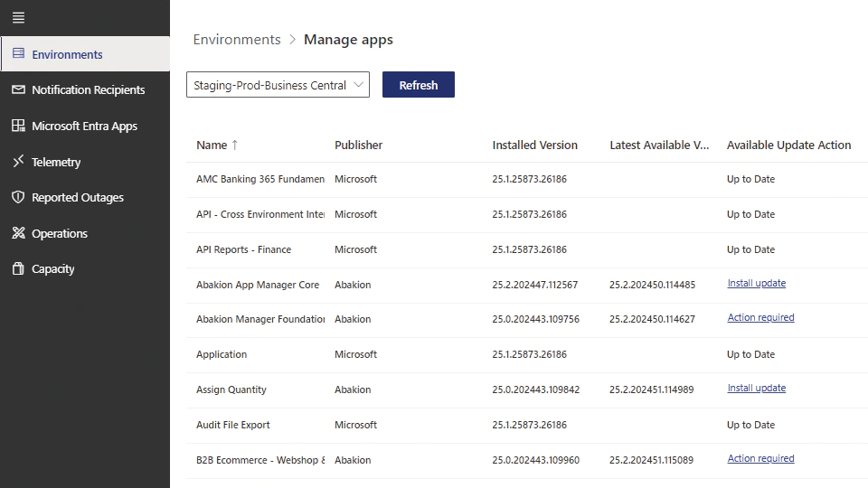Click Microsoft publisher in Application row
Screen dimensions: 868x488
(355, 354)
